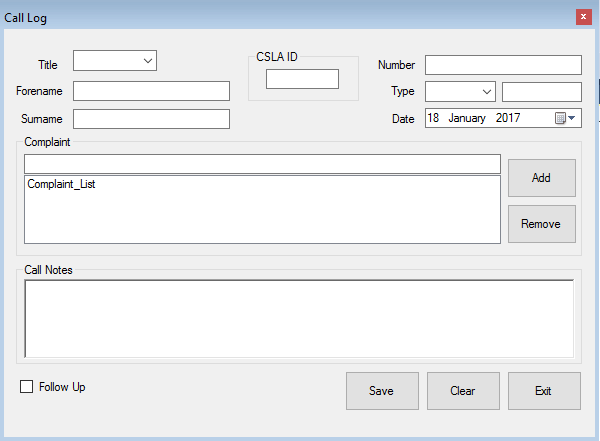Select the day 18 in Date field
Image resolution: width=600 pixels, height=441 pixels.
pyautogui.click(x=433, y=118)
